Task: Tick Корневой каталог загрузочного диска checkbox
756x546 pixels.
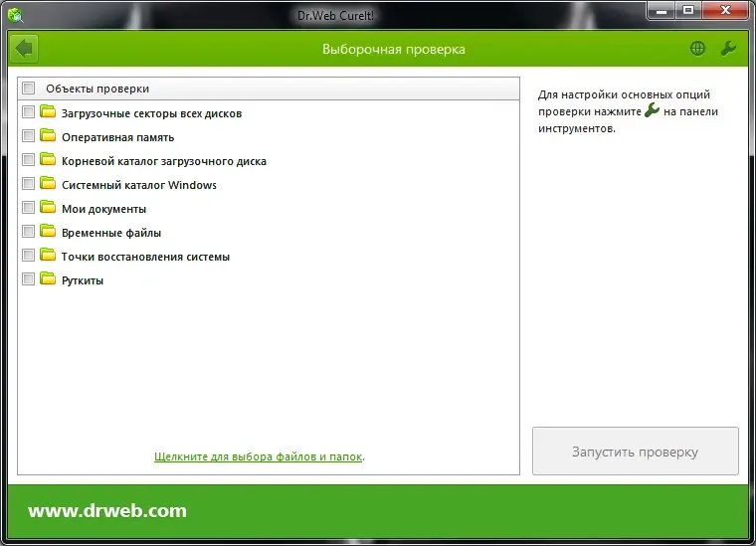Action: coord(29,159)
